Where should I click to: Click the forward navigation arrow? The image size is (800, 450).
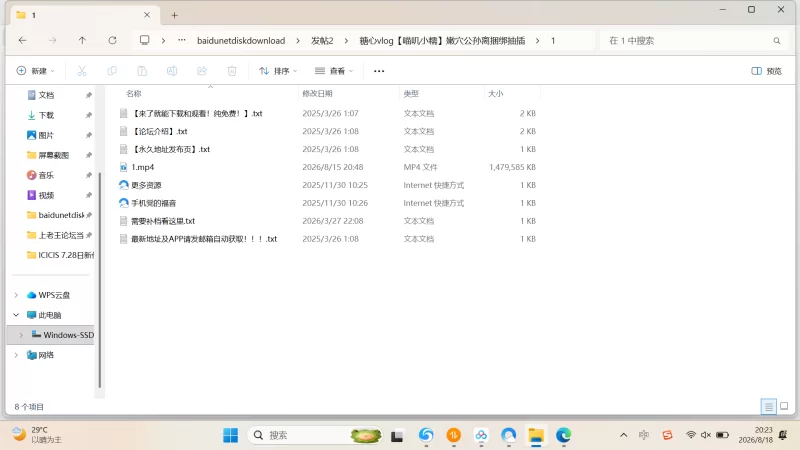click(x=52, y=40)
